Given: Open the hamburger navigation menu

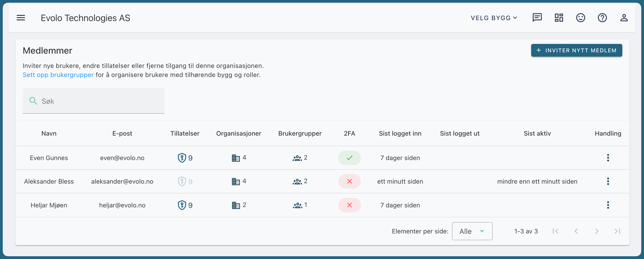Looking at the screenshot, I should [x=21, y=18].
